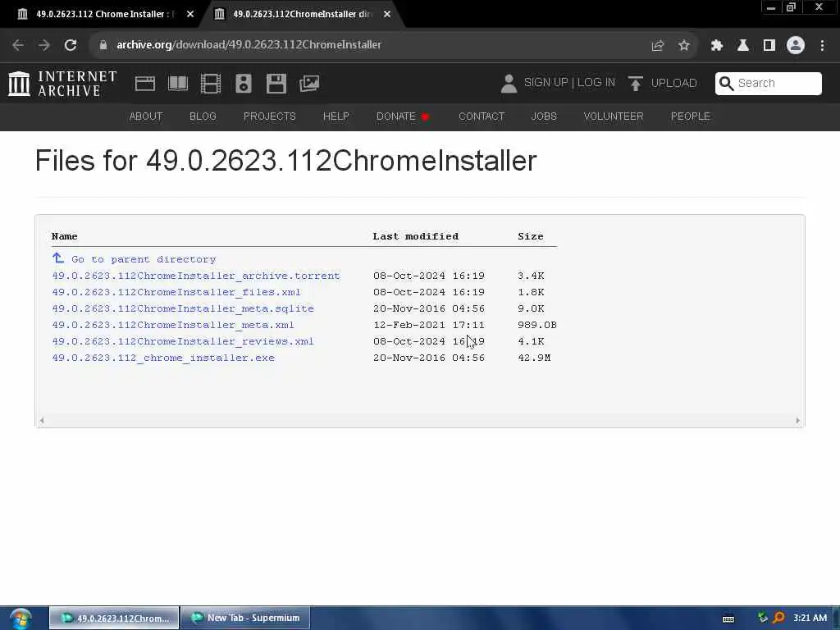Close the first Chrome Installer tab
Viewport: 840px width, 630px height.
(x=190, y=14)
